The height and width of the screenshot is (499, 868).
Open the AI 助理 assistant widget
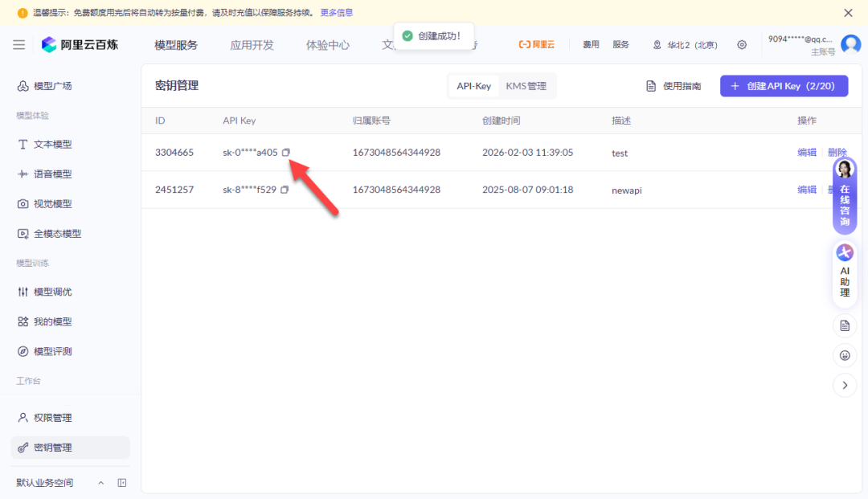(844, 275)
